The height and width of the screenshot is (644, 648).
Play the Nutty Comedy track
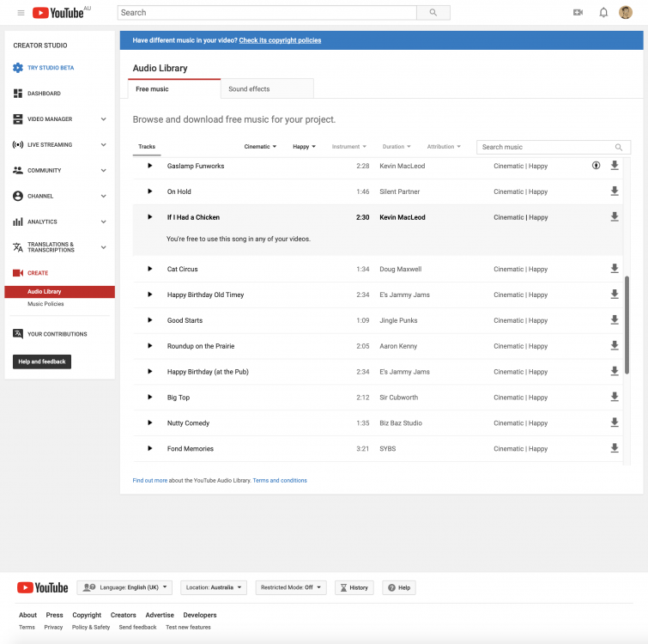(150, 422)
